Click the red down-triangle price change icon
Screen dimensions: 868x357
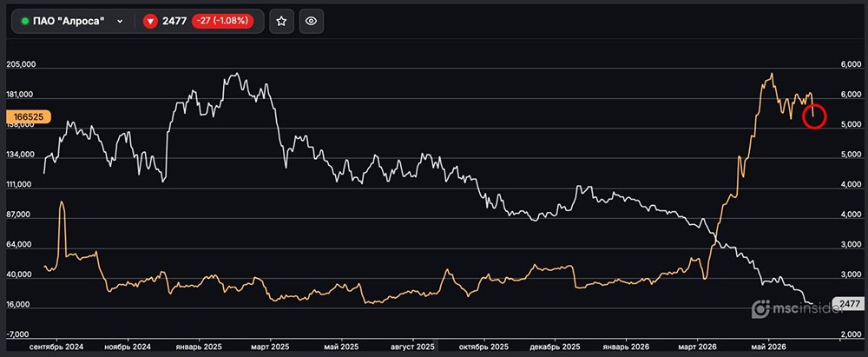pos(150,22)
